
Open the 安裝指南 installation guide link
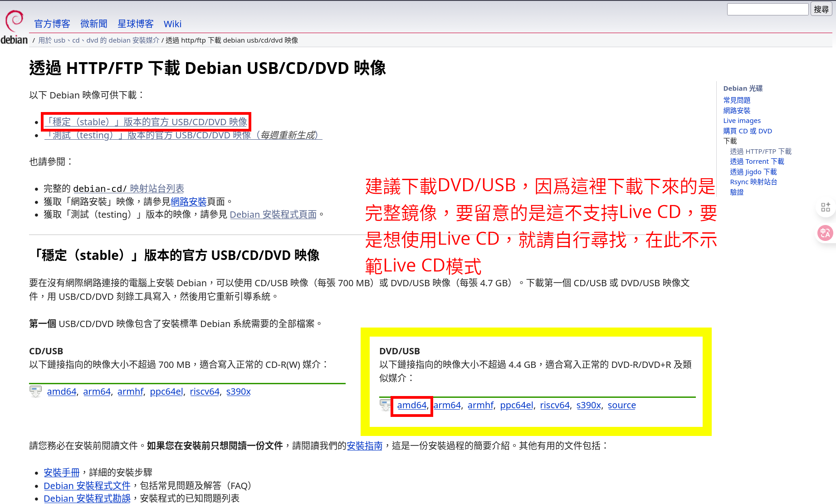point(365,446)
